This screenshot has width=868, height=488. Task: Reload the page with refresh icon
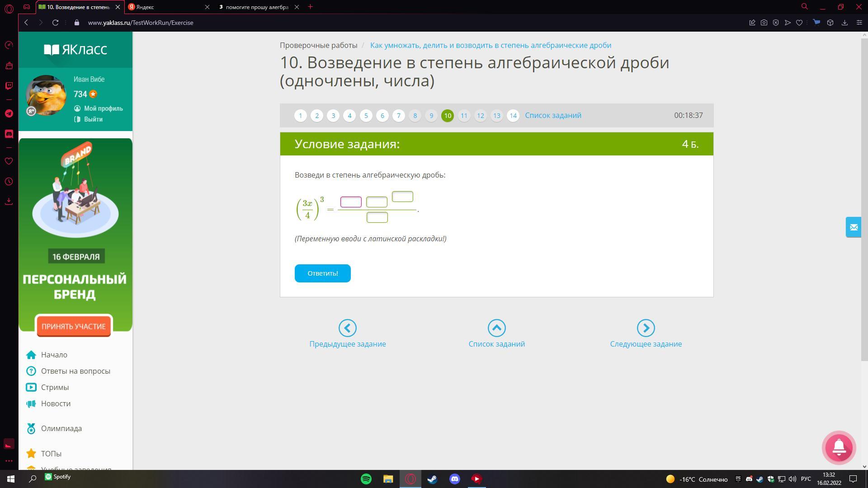(x=55, y=23)
